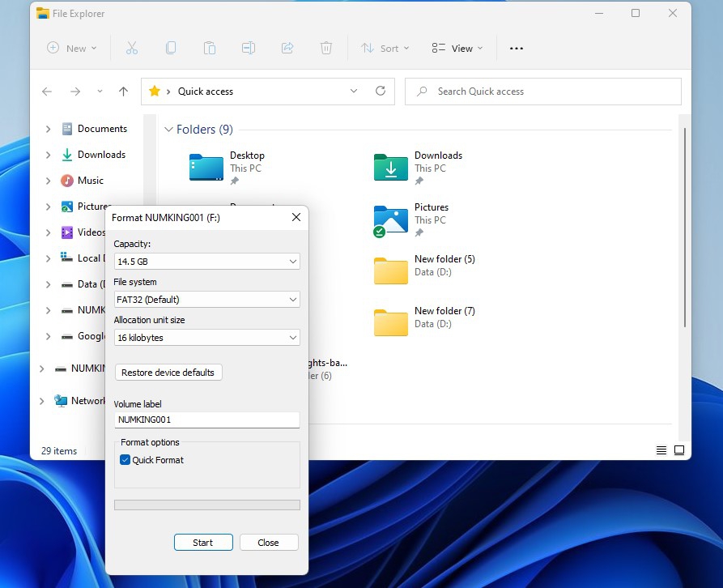723x588 pixels.
Task: Go up one level with Up arrow
Action: 123,92
